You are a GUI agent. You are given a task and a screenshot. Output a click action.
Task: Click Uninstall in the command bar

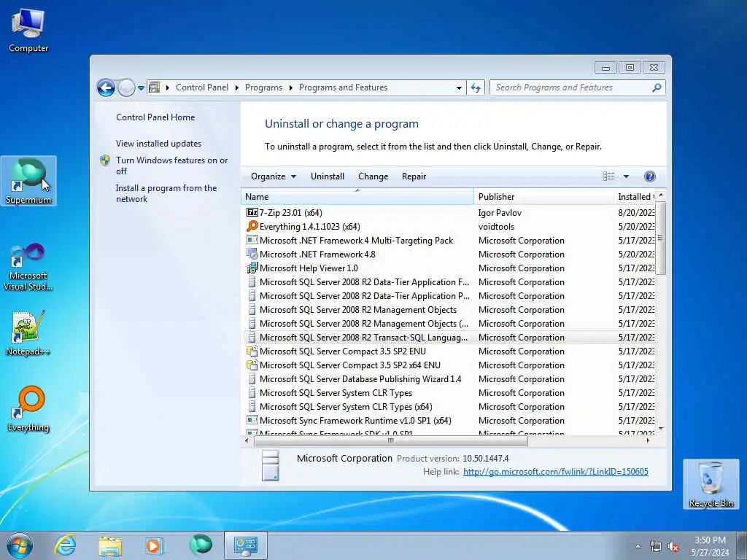(328, 176)
